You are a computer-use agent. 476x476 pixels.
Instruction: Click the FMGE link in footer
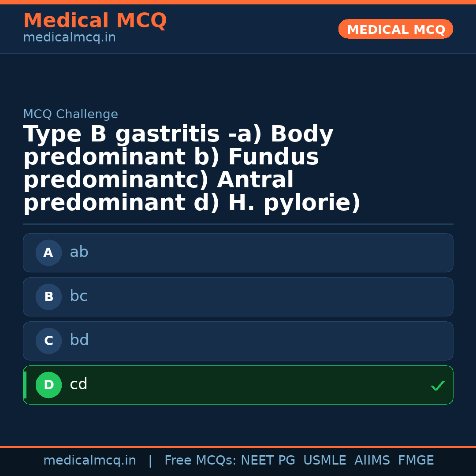(416, 460)
